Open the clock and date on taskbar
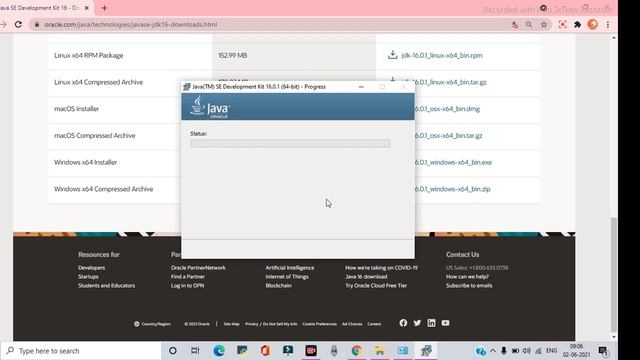The image size is (640, 360). [576, 351]
